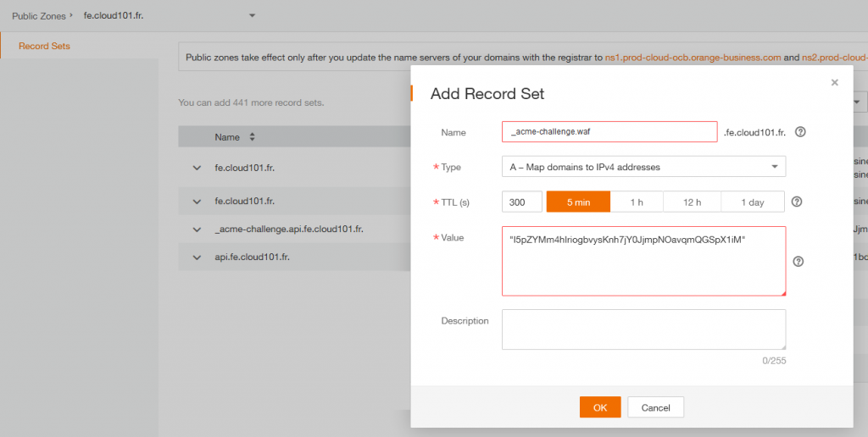This screenshot has height=437, width=868.
Task: Select 5 min TTL option
Action: (578, 202)
